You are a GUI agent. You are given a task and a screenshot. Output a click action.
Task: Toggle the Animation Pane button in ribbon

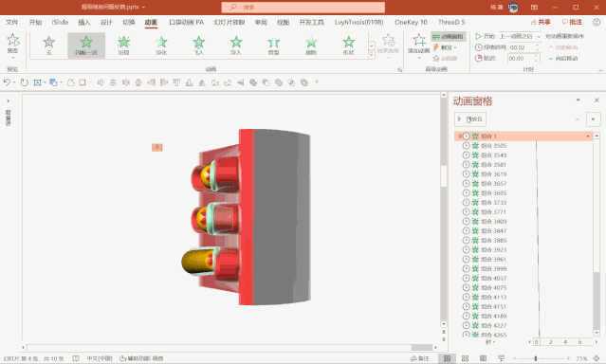449,37
